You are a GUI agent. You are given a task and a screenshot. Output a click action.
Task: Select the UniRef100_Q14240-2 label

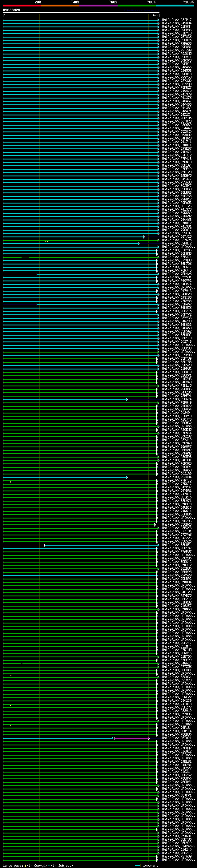point(179,846)
